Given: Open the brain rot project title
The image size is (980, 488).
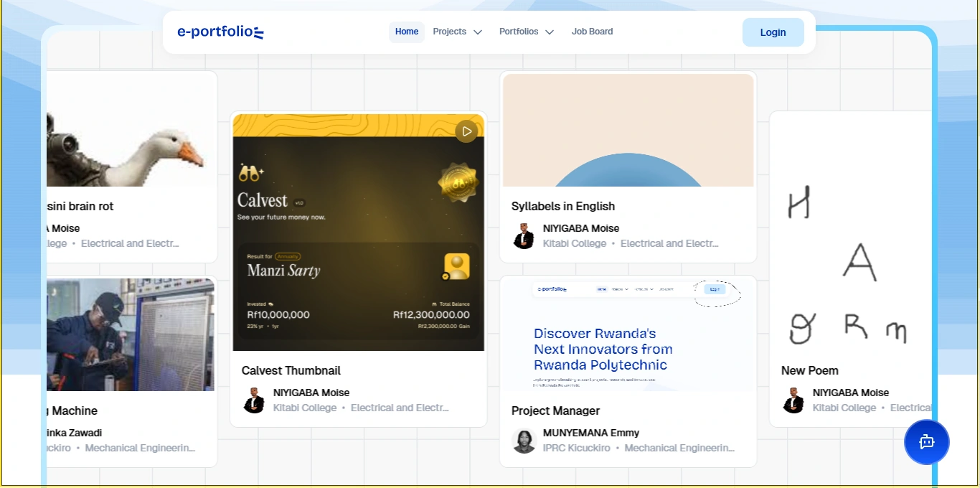Looking at the screenshot, I should (80, 206).
